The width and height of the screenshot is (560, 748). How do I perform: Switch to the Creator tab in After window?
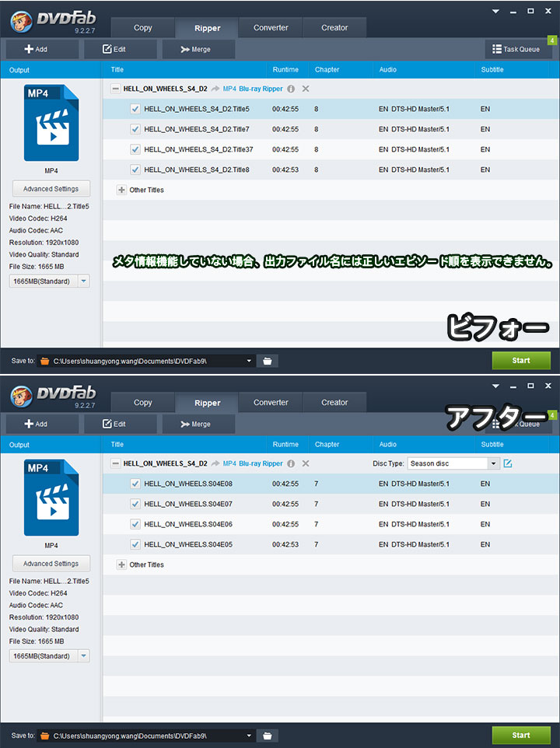(x=334, y=403)
